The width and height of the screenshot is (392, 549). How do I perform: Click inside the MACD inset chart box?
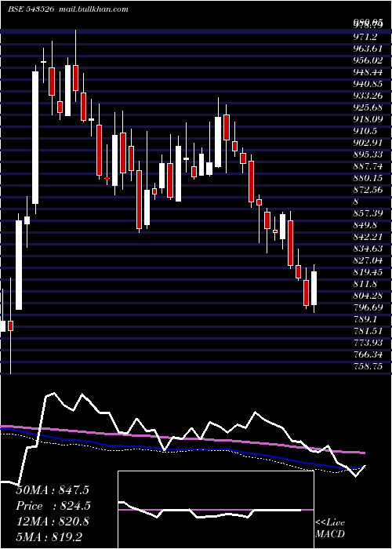216,510
